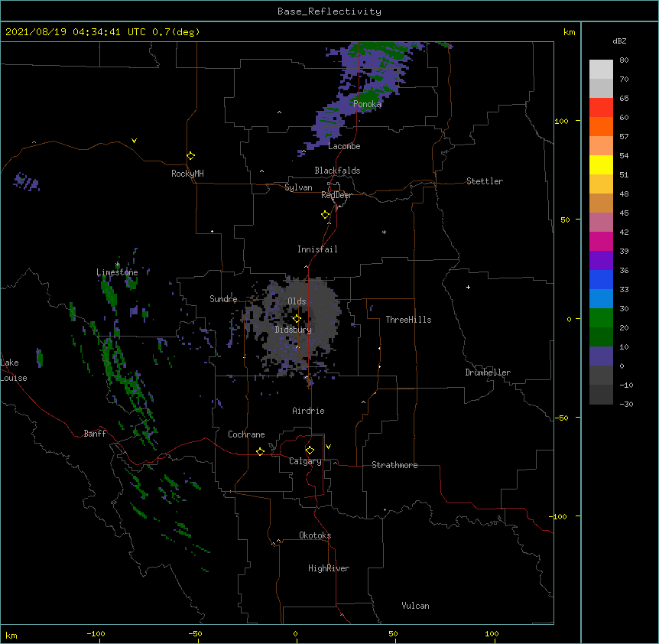Click the Calgary city label

tap(305, 461)
